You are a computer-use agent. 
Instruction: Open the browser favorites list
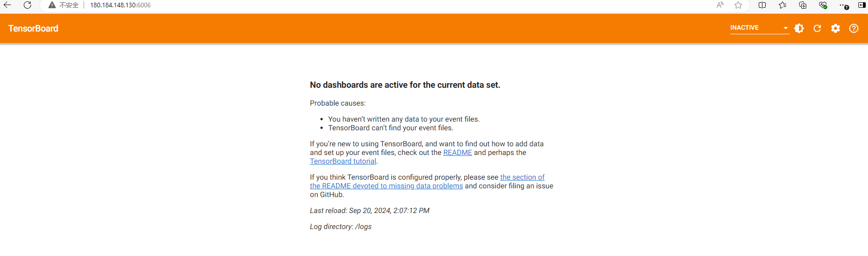tap(783, 5)
